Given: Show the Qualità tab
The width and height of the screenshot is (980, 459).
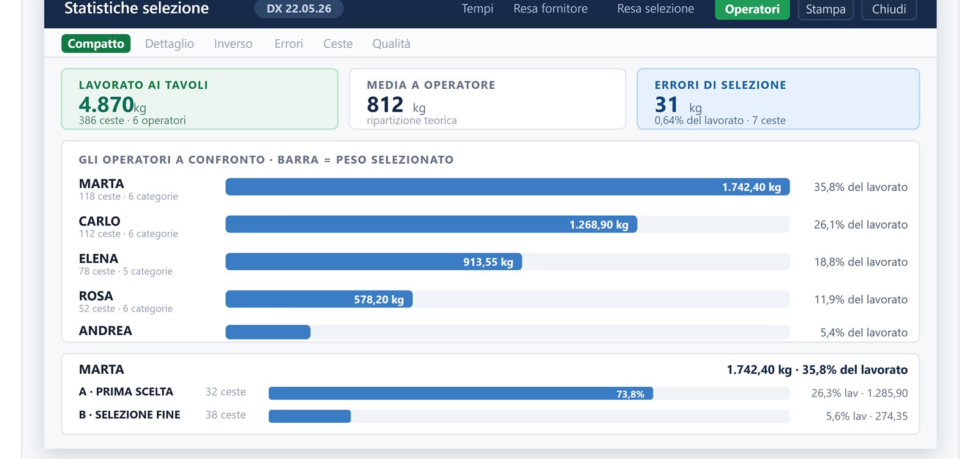Looking at the screenshot, I should tap(391, 44).
